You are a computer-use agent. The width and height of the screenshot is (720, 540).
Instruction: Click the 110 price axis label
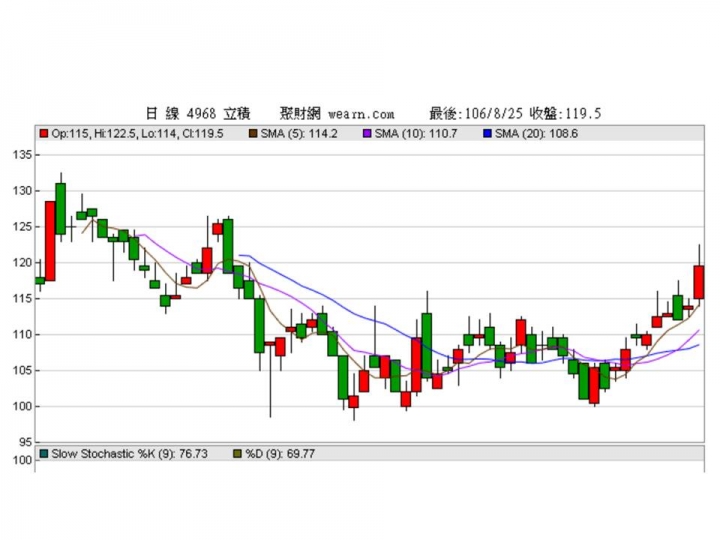[x=22, y=334]
